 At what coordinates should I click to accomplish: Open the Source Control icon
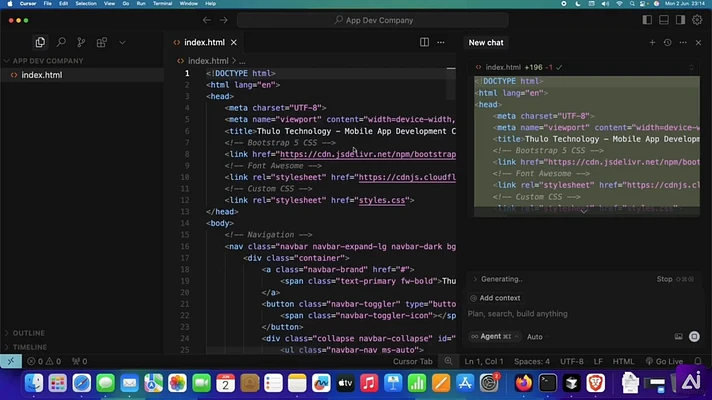tap(81, 42)
